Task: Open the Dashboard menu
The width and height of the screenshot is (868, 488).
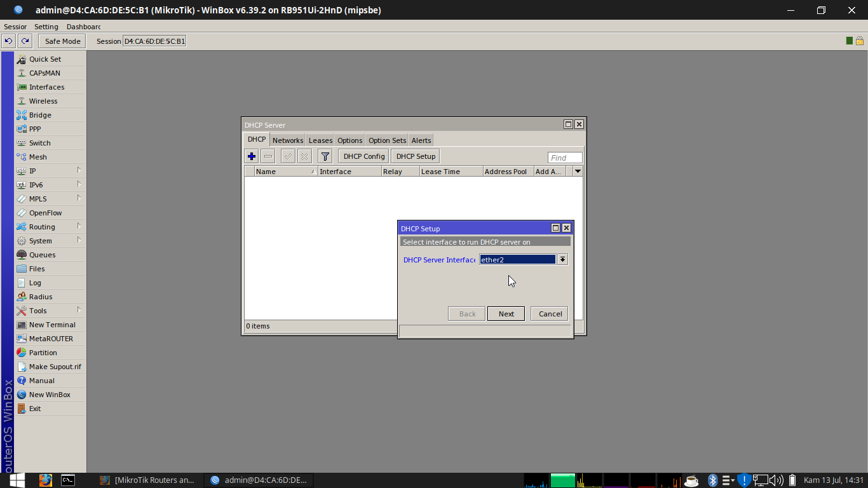Action: pos(83,27)
